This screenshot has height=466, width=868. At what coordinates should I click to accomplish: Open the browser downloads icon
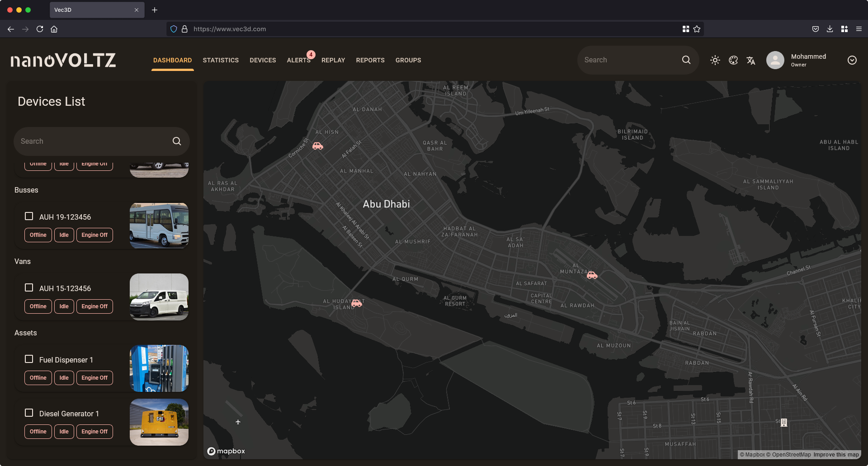tap(830, 29)
